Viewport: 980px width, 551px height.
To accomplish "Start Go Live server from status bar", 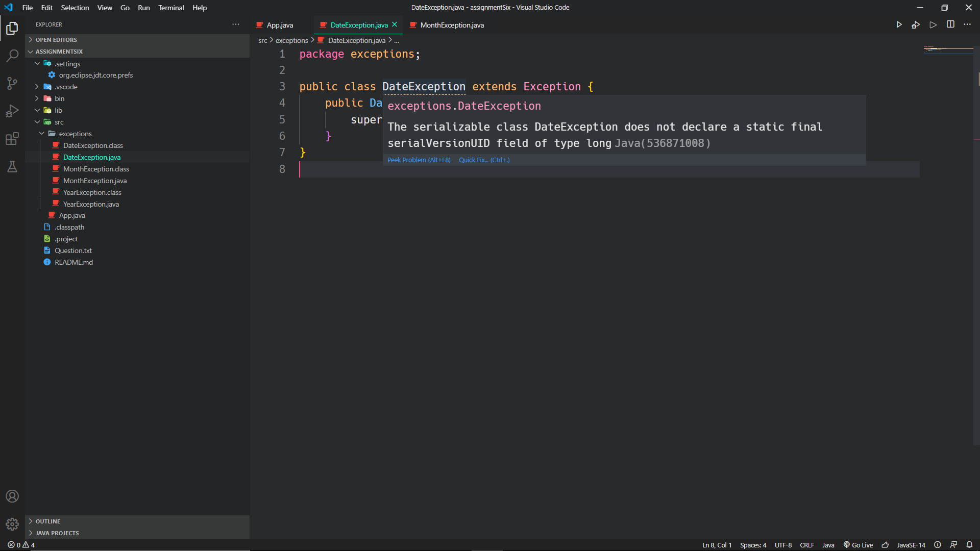I will pos(857,544).
